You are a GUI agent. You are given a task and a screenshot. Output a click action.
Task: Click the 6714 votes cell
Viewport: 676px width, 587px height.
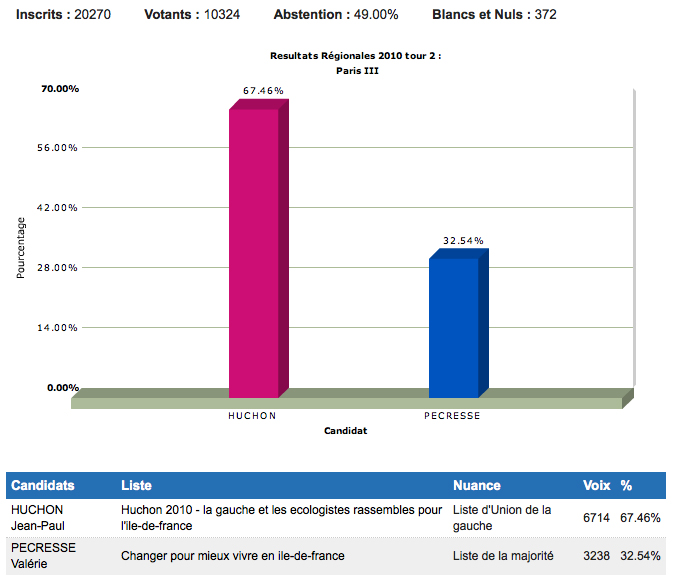click(x=596, y=518)
